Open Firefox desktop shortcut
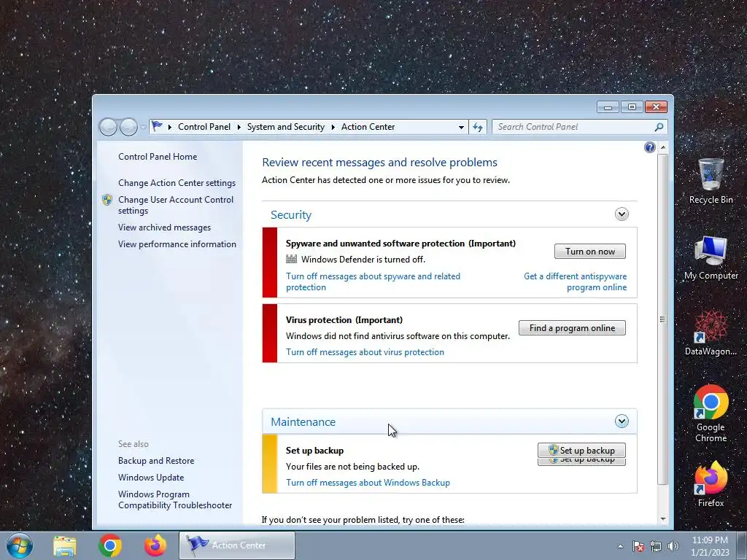The width and height of the screenshot is (747, 560). pyautogui.click(x=711, y=484)
